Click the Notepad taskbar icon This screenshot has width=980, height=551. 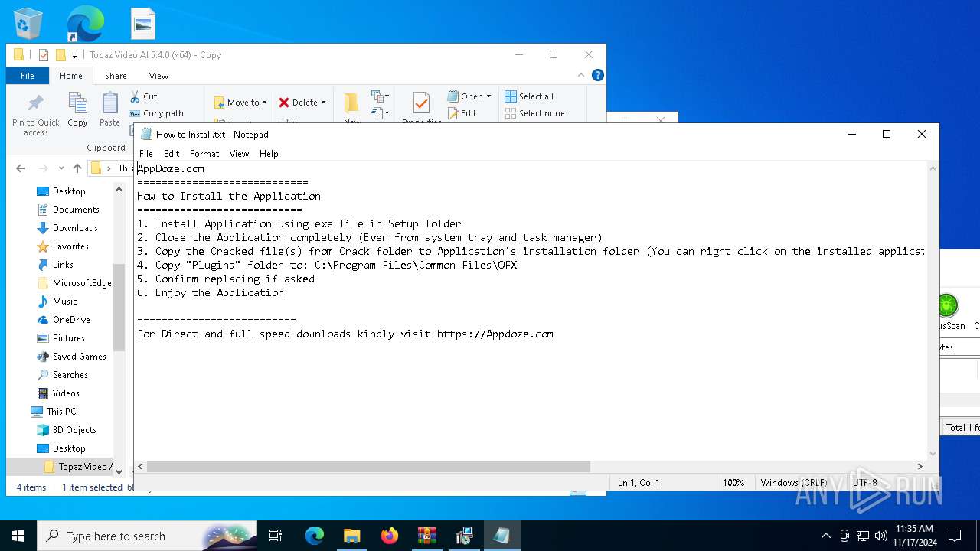[x=501, y=536]
